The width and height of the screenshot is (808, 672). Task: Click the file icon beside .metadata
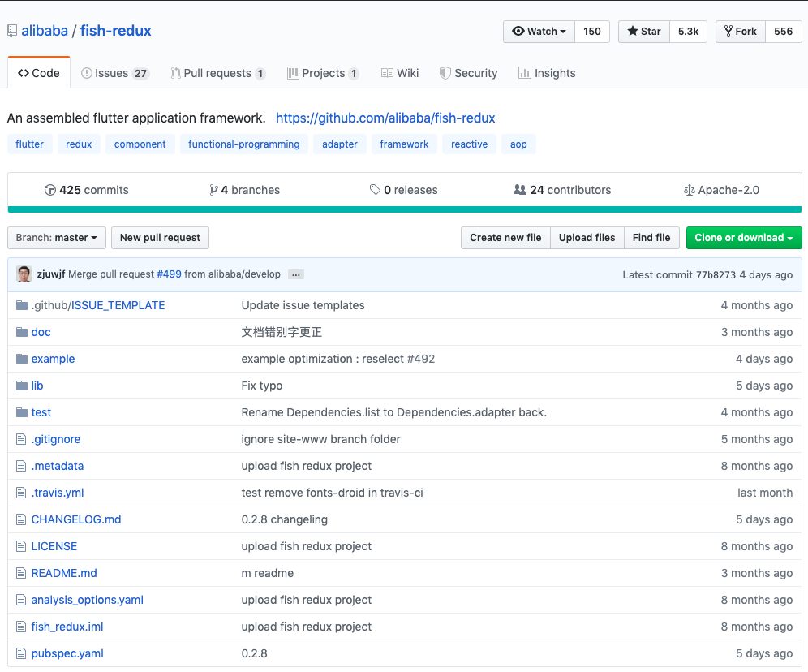tap(21, 466)
